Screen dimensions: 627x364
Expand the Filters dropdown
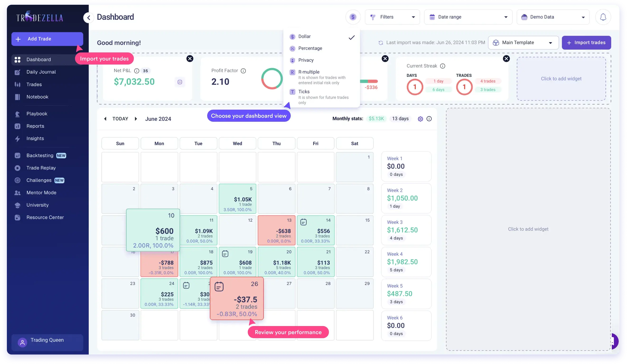(392, 17)
